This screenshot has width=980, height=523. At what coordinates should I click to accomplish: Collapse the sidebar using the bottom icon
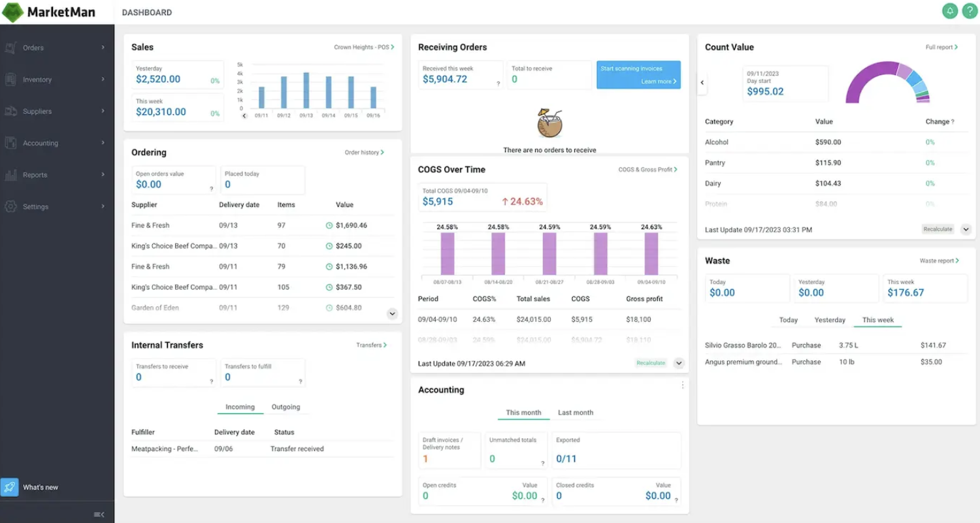[99, 515]
